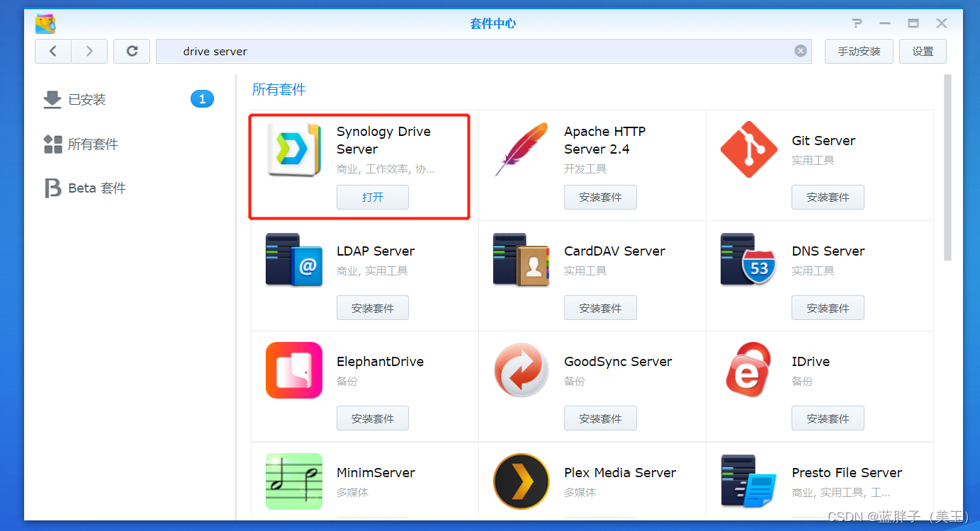This screenshot has width=980, height=531.
Task: Click the installed count badge showing 1
Action: [x=202, y=99]
